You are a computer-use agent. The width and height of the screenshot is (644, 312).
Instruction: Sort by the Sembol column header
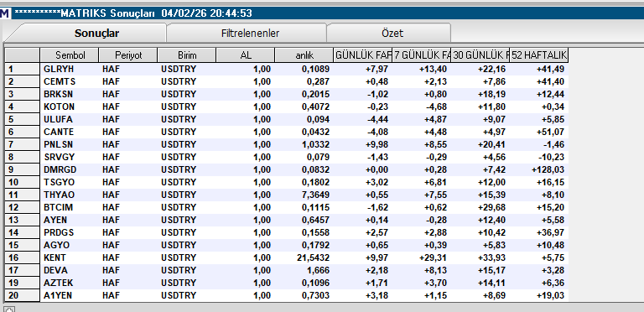[x=70, y=55]
